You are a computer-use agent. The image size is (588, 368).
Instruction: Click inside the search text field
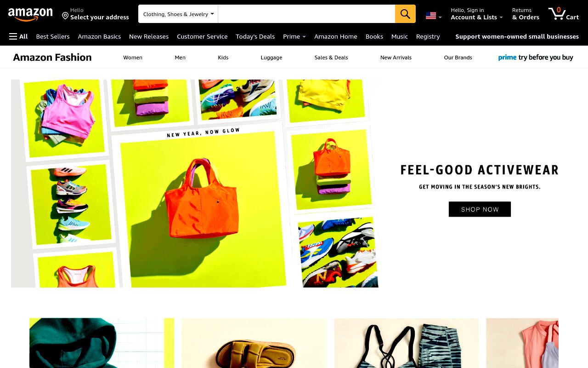(306, 14)
